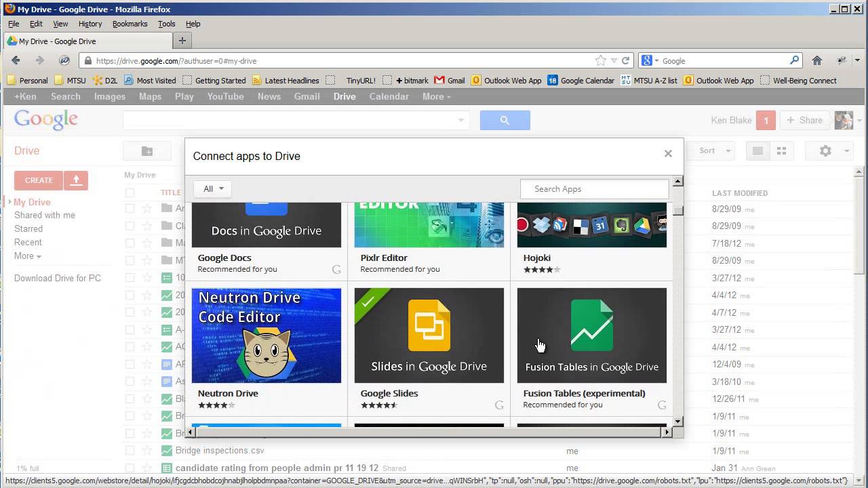The width and height of the screenshot is (868, 488).
Task: Open the Pixlr Editor app tile image
Action: 429,224
